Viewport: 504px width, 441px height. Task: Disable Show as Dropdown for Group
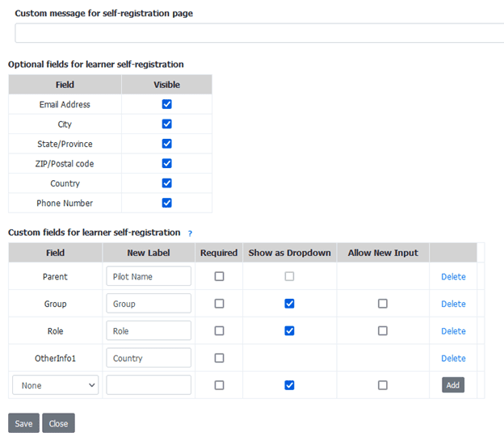tap(289, 304)
